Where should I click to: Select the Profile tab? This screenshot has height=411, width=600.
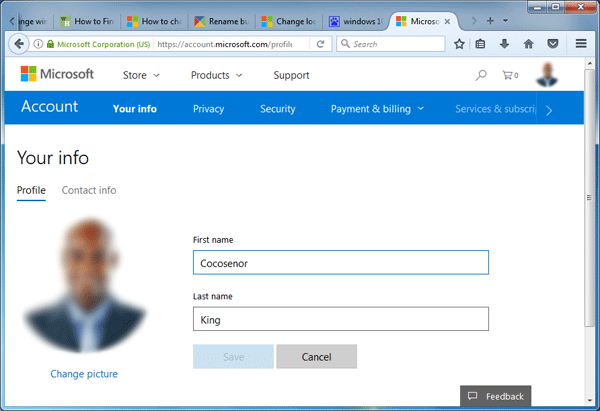(x=31, y=190)
